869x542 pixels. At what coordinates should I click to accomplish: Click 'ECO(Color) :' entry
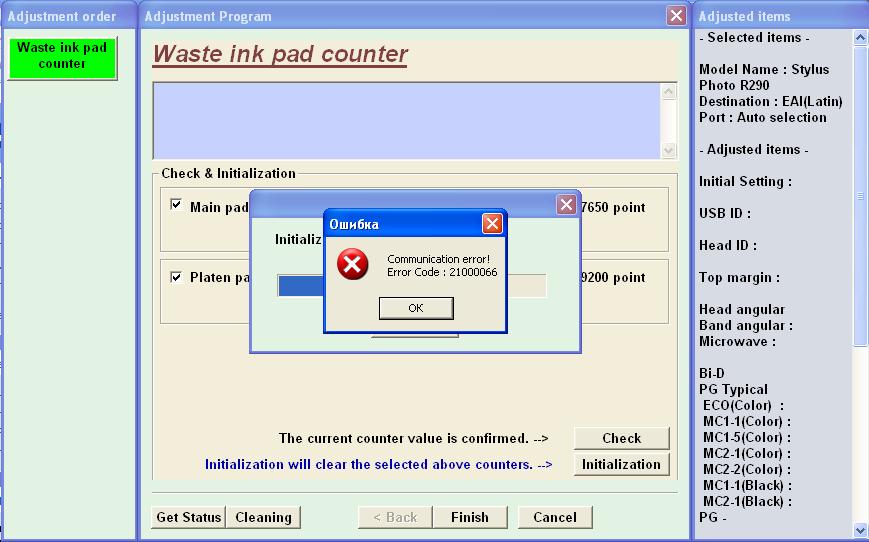click(743, 406)
